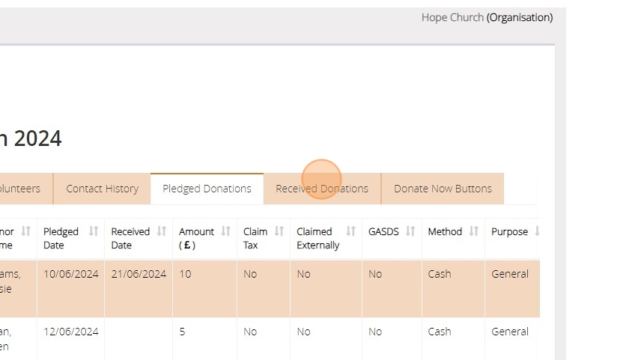Click the Amount (£) column header
Screen dimensions: 644x360
click(196, 238)
